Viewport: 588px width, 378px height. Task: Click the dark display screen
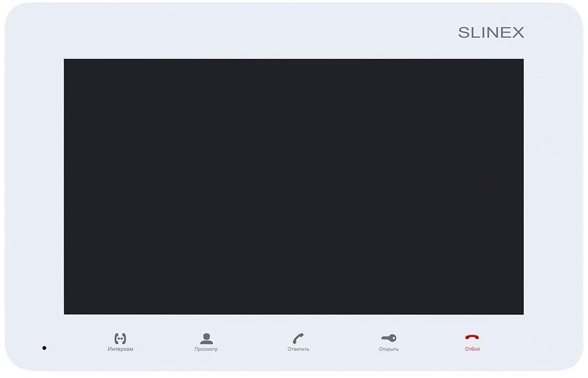[x=293, y=186]
